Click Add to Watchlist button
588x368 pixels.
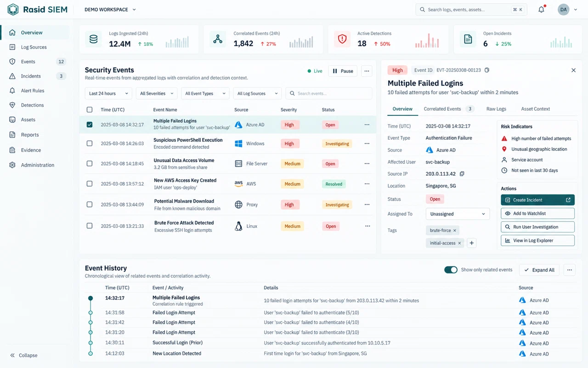coord(537,214)
